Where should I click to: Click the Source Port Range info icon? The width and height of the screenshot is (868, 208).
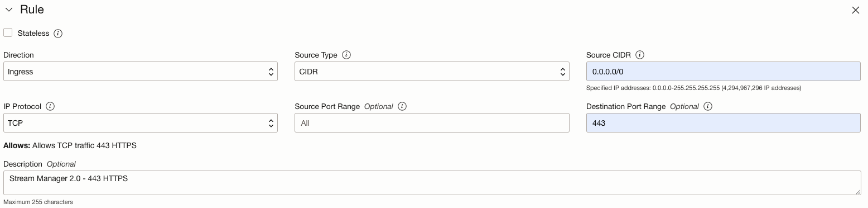pos(402,106)
